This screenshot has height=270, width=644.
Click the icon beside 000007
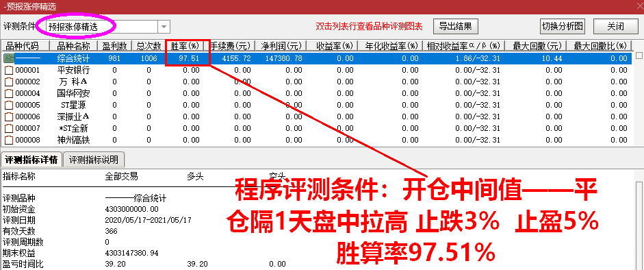pyautogui.click(x=9, y=129)
